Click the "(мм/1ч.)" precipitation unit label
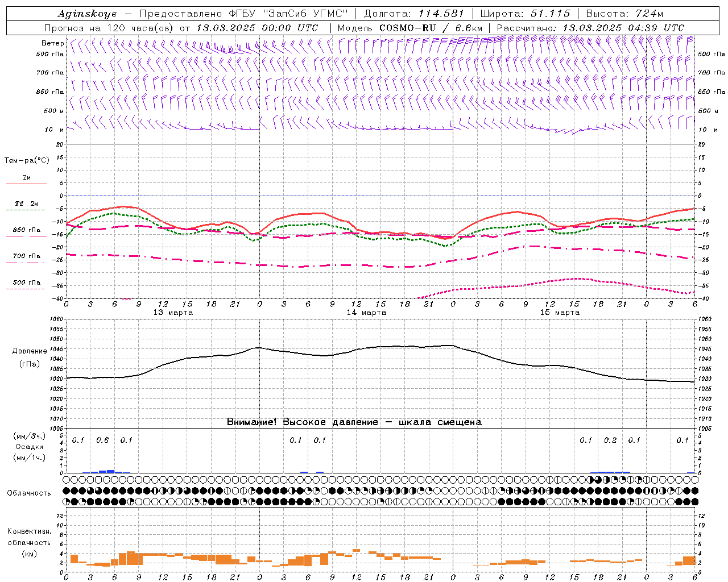 pyautogui.click(x=30, y=458)
